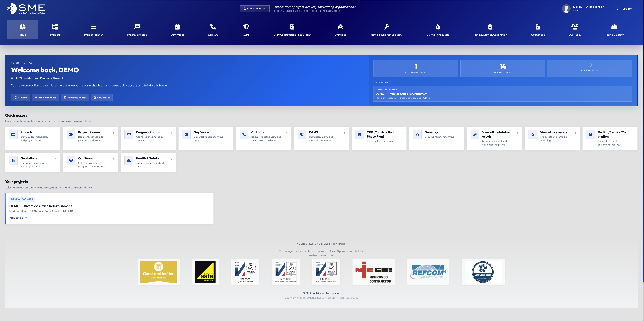Open Progress Photos icon in top navigation
644x321 pixels.
[x=137, y=27]
